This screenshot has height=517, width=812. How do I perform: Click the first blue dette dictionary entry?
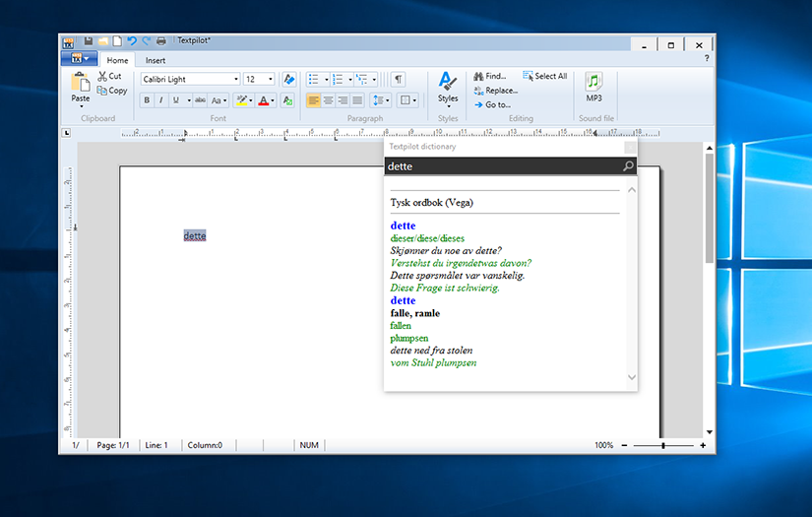pos(403,226)
